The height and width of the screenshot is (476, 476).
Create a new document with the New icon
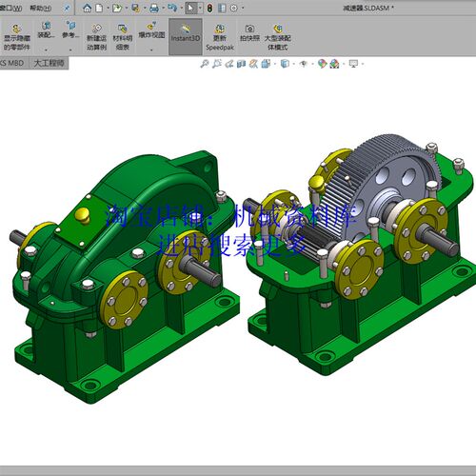coord(99,8)
